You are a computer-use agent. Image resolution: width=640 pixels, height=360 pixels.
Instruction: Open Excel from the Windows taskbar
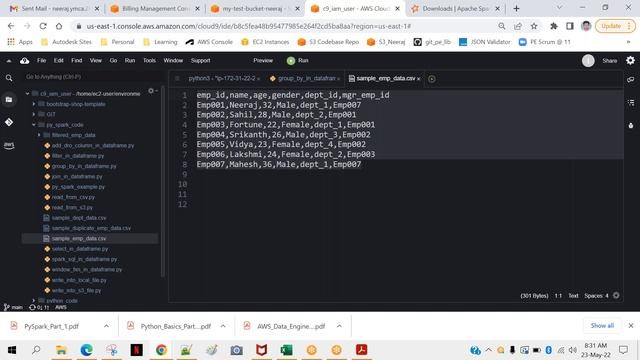tap(287, 350)
